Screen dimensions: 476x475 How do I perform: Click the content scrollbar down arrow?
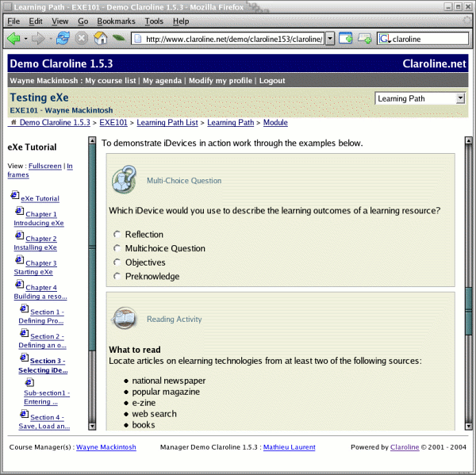coord(468,426)
